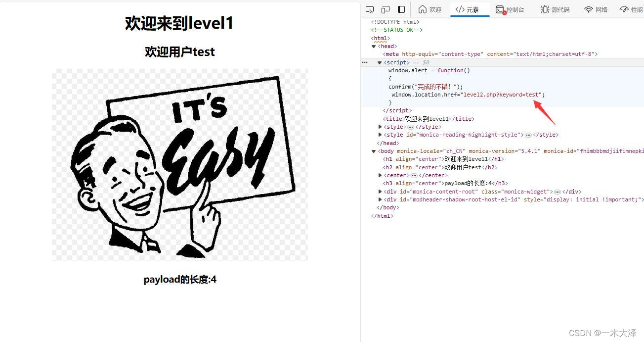
Task: Expand the monica-content-root div triangle
Action: pyautogui.click(x=380, y=192)
